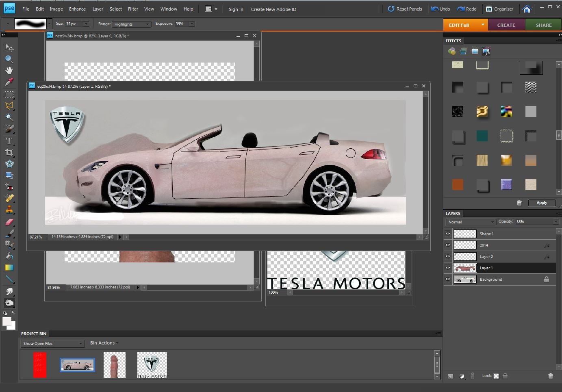The image size is (562, 392).
Task: Show Layer Styles in Effects panel
Action: 463,51
